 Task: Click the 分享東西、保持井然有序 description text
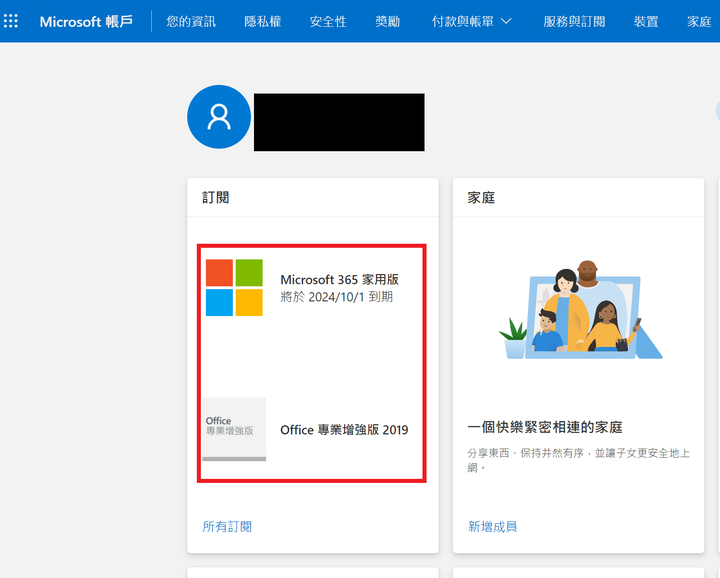(x=579, y=460)
